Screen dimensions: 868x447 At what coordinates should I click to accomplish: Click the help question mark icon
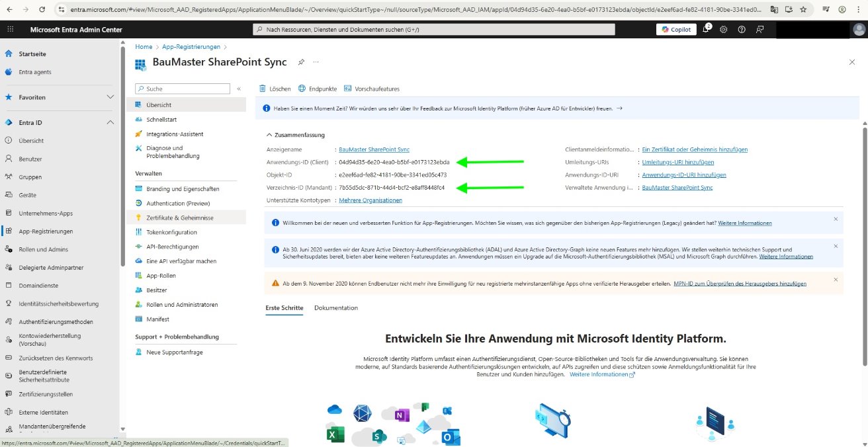coord(742,29)
